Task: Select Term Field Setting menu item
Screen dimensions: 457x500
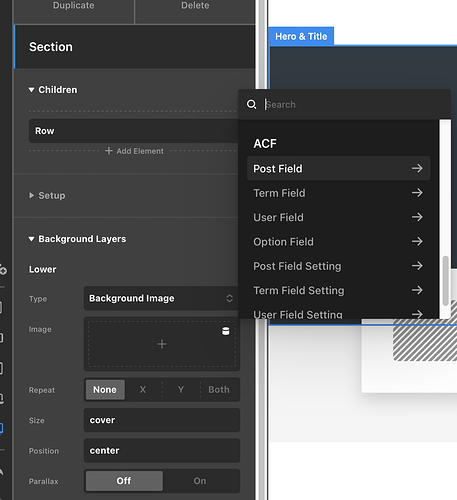Action: point(338,290)
